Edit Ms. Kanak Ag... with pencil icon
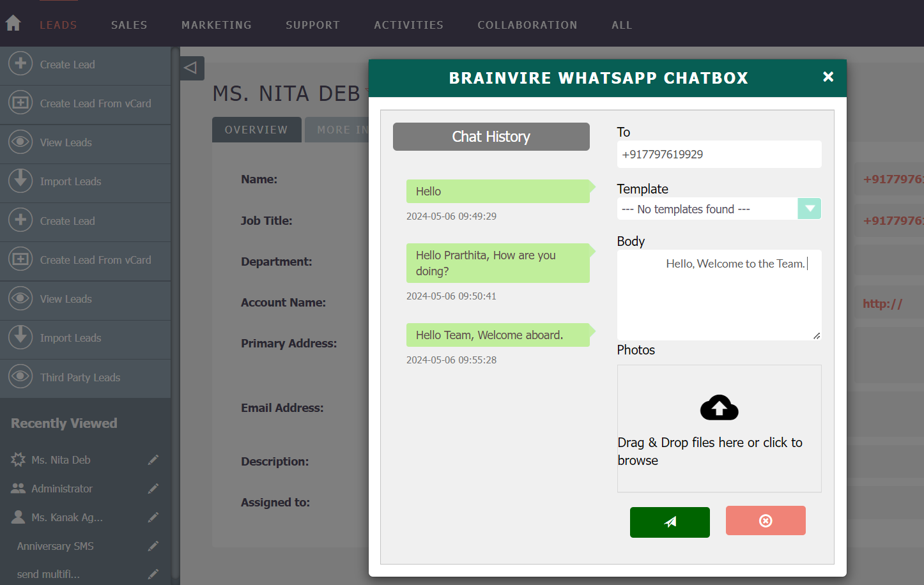This screenshot has height=585, width=924. coord(153,517)
